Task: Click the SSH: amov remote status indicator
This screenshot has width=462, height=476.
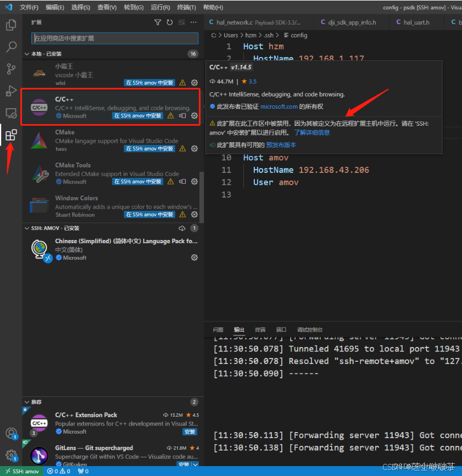Action: click(x=22, y=471)
